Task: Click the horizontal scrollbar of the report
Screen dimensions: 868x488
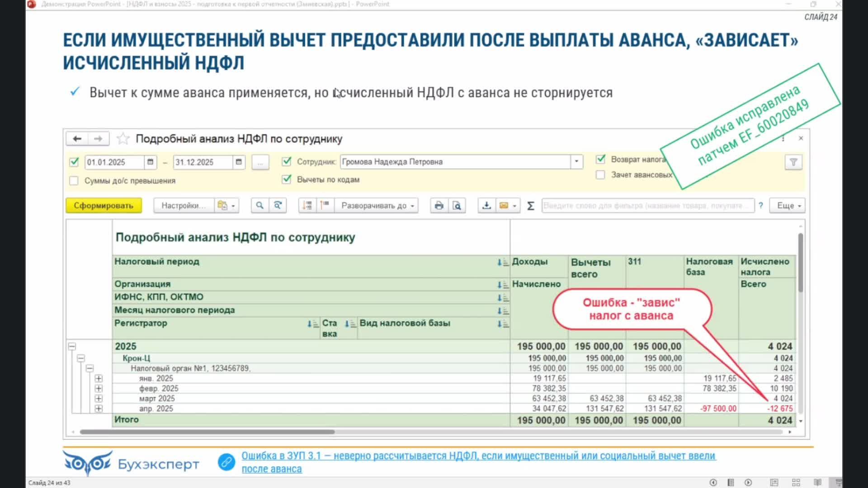Action: pyautogui.click(x=207, y=432)
